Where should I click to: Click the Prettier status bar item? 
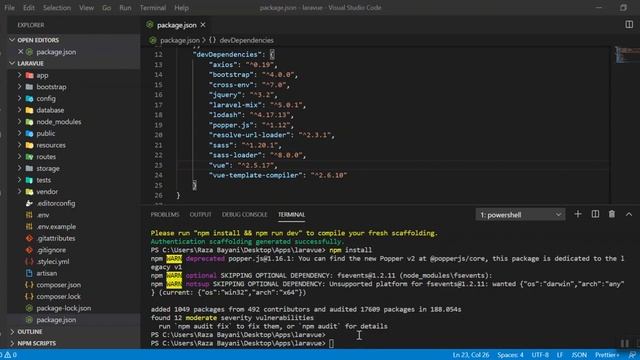pos(607,355)
